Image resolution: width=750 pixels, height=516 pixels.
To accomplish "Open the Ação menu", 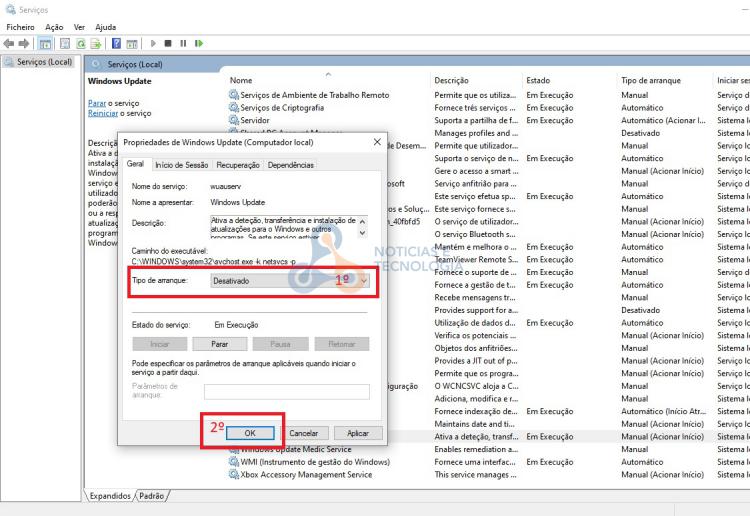I will tap(54, 27).
